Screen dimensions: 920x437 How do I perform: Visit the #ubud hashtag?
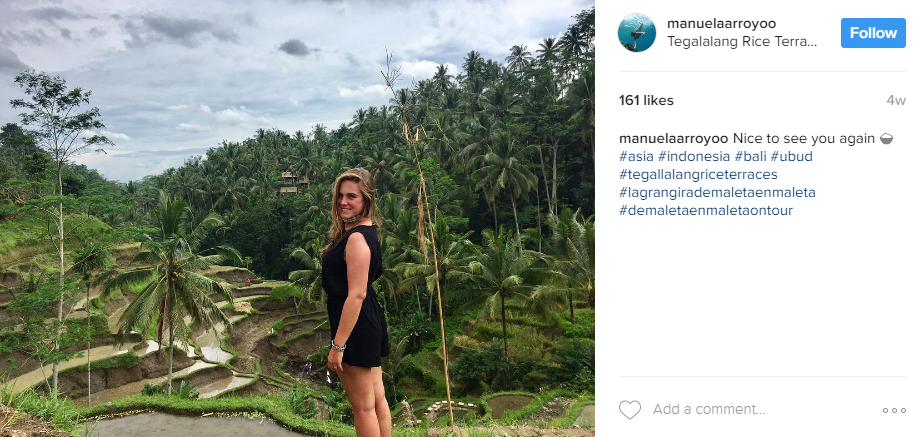793,156
